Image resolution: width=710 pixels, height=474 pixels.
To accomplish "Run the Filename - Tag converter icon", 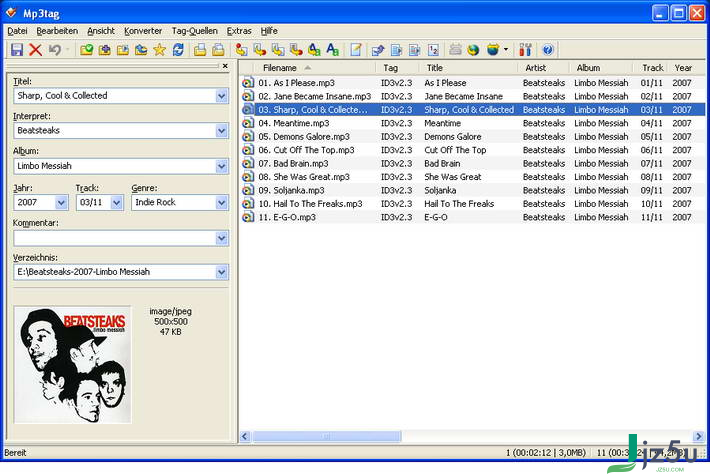I will coord(260,50).
